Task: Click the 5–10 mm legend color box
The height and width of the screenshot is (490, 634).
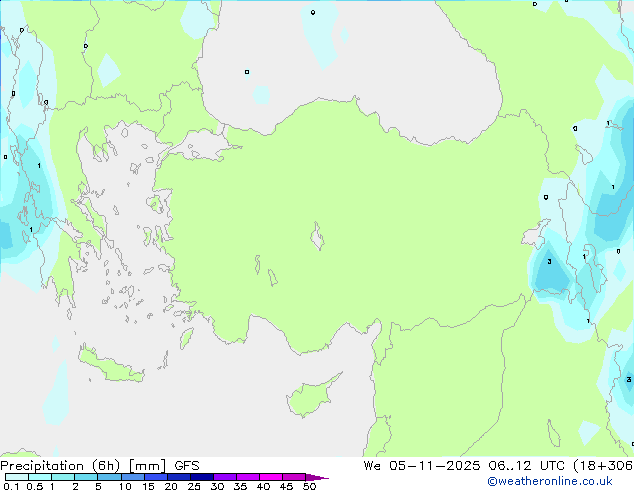Action: (x=109, y=477)
